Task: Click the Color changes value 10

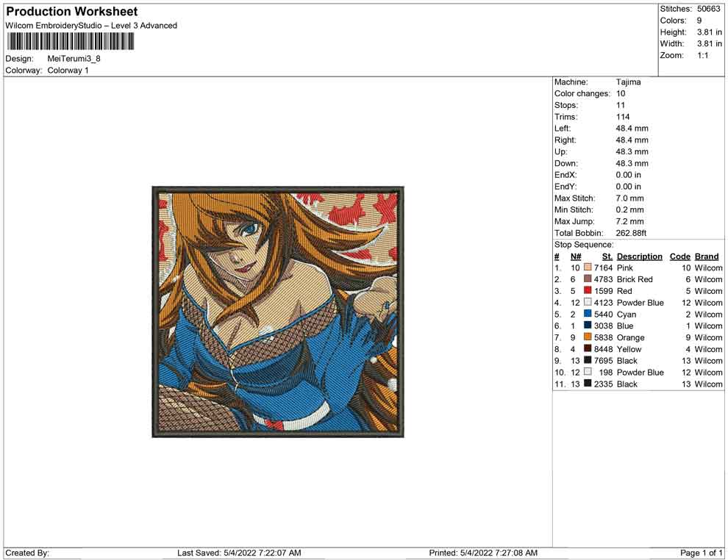Action: coord(621,94)
